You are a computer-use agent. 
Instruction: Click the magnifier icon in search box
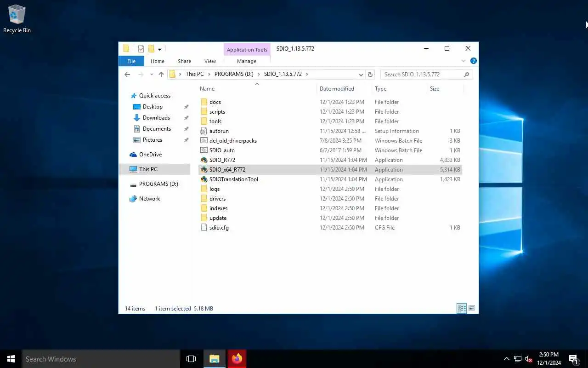point(466,74)
